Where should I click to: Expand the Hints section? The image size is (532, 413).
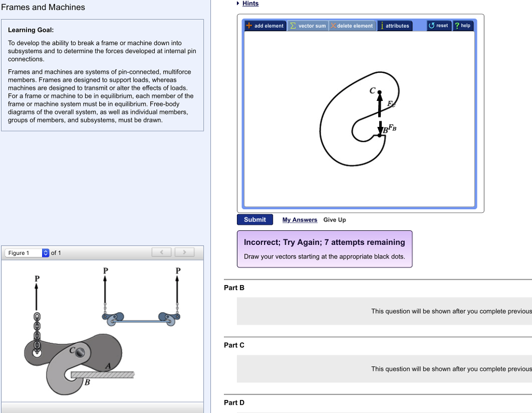(x=250, y=3)
